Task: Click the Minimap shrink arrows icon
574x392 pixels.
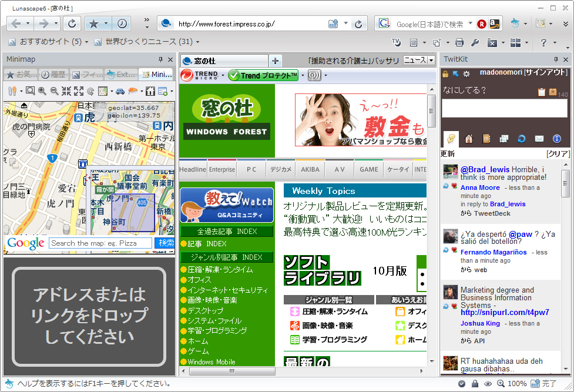Action: 66,91
